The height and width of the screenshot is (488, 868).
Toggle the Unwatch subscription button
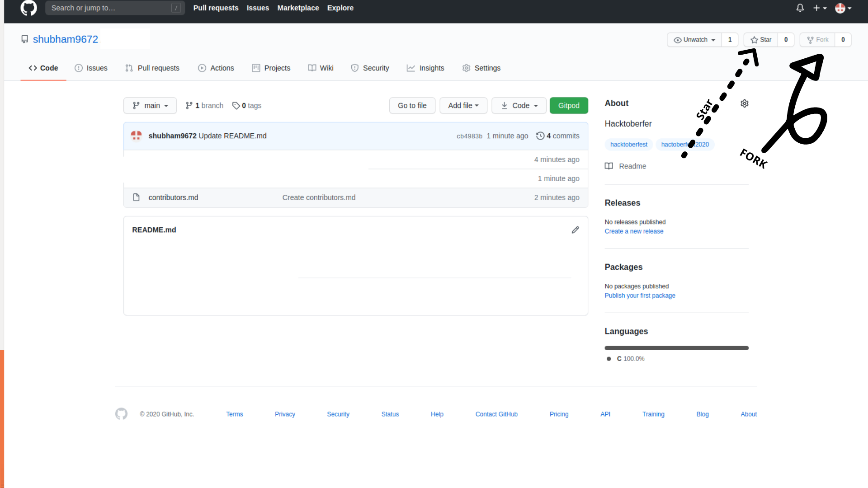[x=694, y=40]
